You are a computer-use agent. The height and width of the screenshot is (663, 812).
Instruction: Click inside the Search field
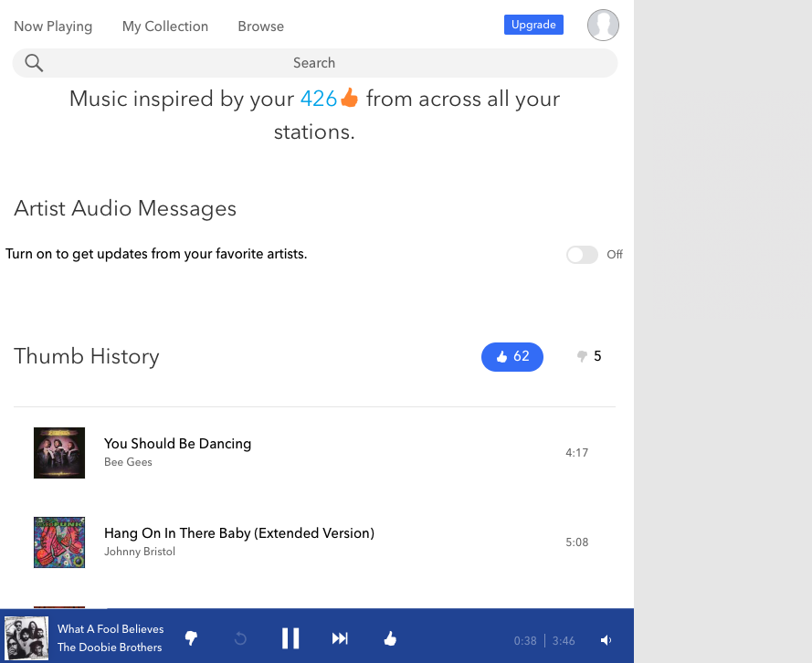pos(314,63)
